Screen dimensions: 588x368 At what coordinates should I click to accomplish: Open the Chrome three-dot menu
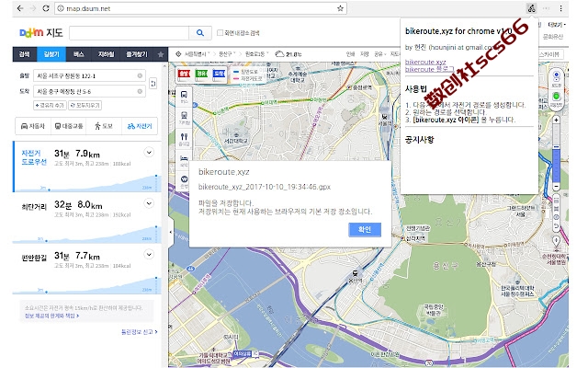[x=560, y=8]
